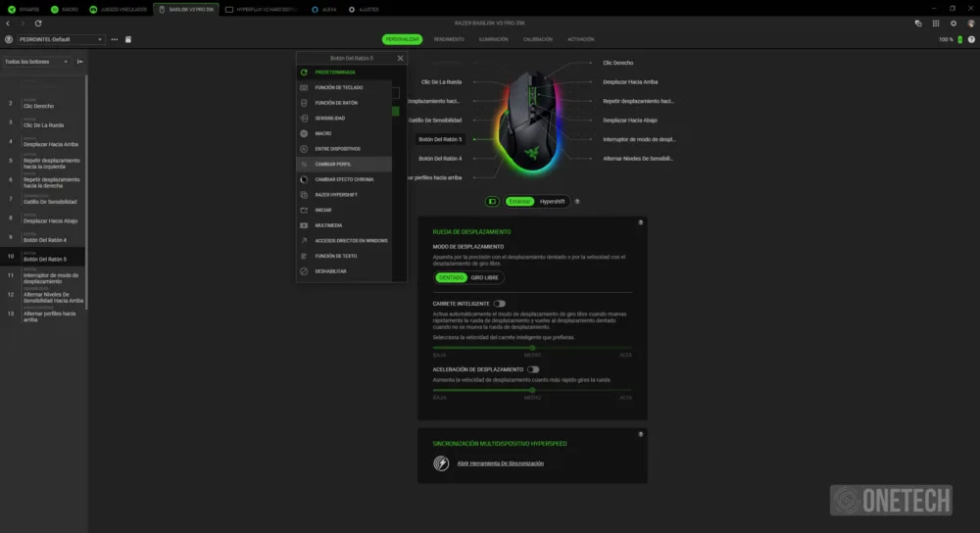Choose Razer Hypershift option

344,195
